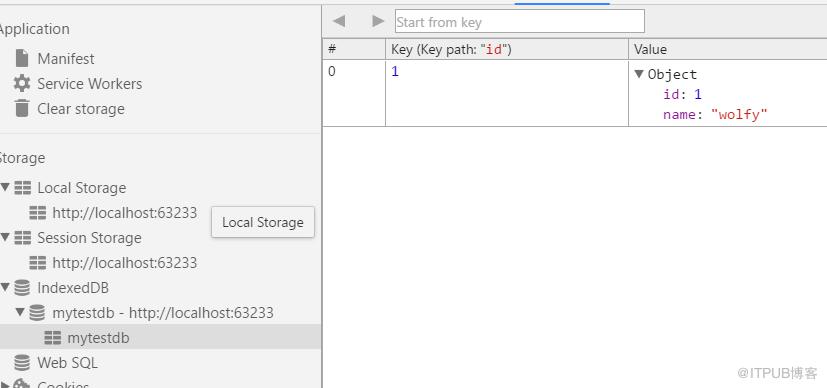The height and width of the screenshot is (388, 827).
Task: Click the Object label in Value column
Action: [x=672, y=74]
